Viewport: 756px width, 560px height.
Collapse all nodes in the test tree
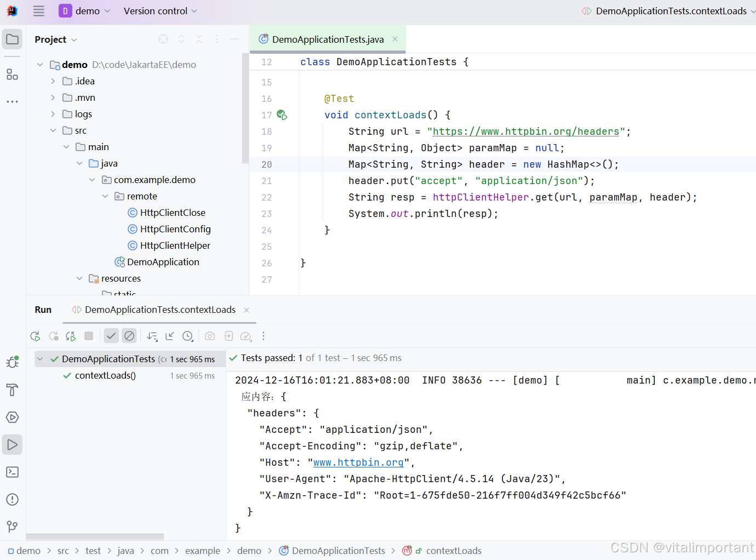pyautogui.click(x=170, y=335)
